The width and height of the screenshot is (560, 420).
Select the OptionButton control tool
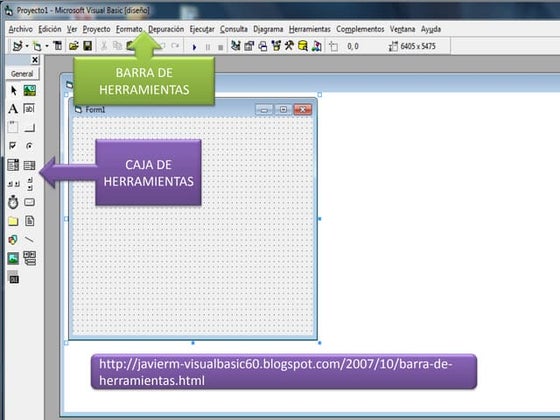point(29,146)
